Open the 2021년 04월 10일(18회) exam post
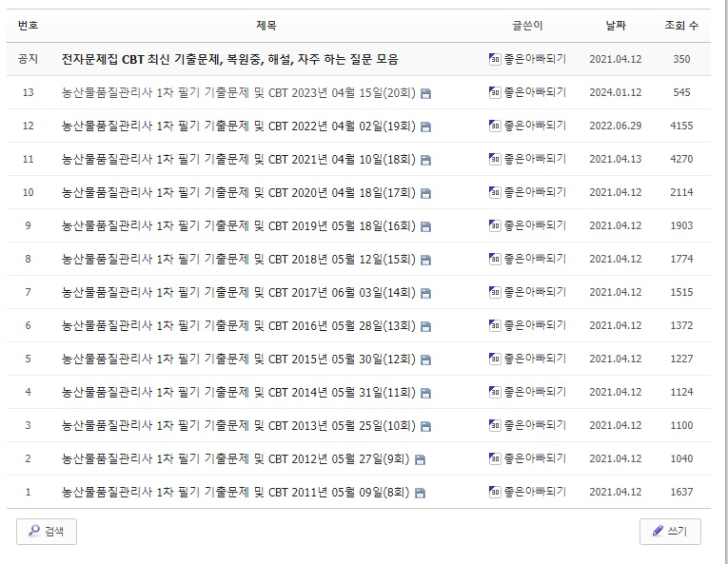The width and height of the screenshot is (728, 564). point(238,159)
